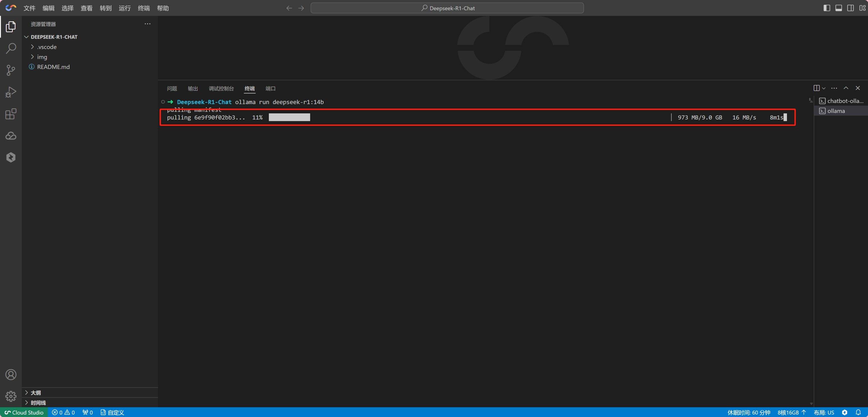Image resolution: width=868 pixels, height=417 pixels.
Task: Open Run and Debug view
Action: (x=11, y=92)
